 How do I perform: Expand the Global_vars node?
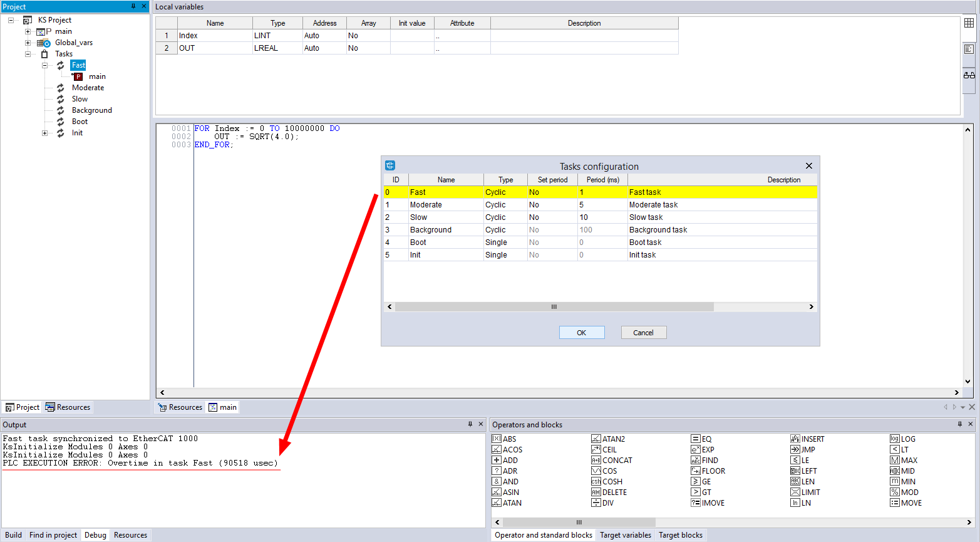[x=28, y=43]
